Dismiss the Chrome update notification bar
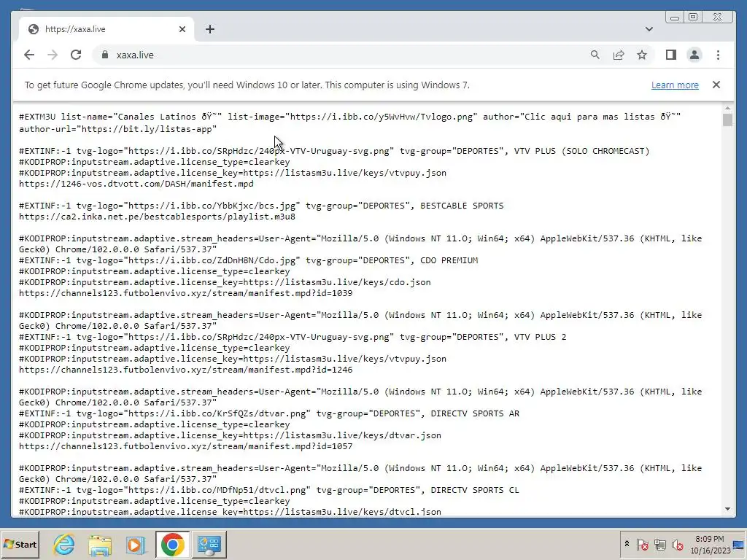 (x=716, y=85)
